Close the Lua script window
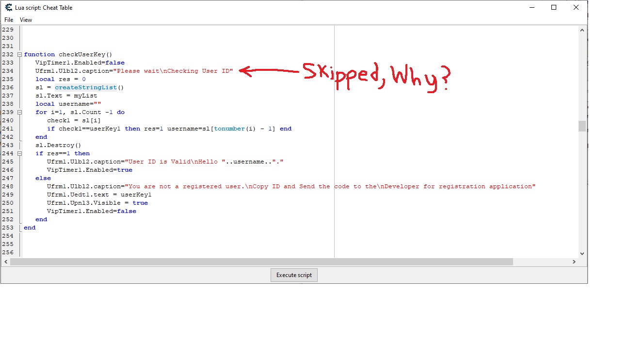The image size is (644, 360). (x=576, y=8)
